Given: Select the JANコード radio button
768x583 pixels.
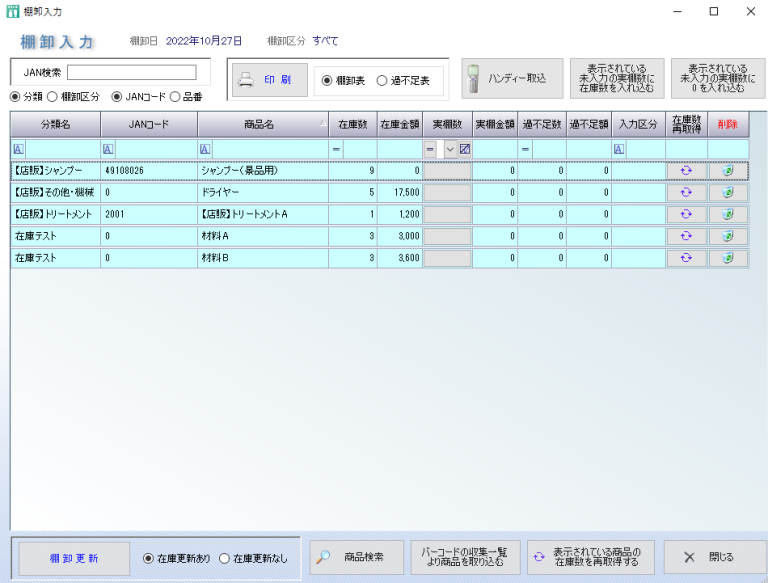Looking at the screenshot, I should pos(117,97).
